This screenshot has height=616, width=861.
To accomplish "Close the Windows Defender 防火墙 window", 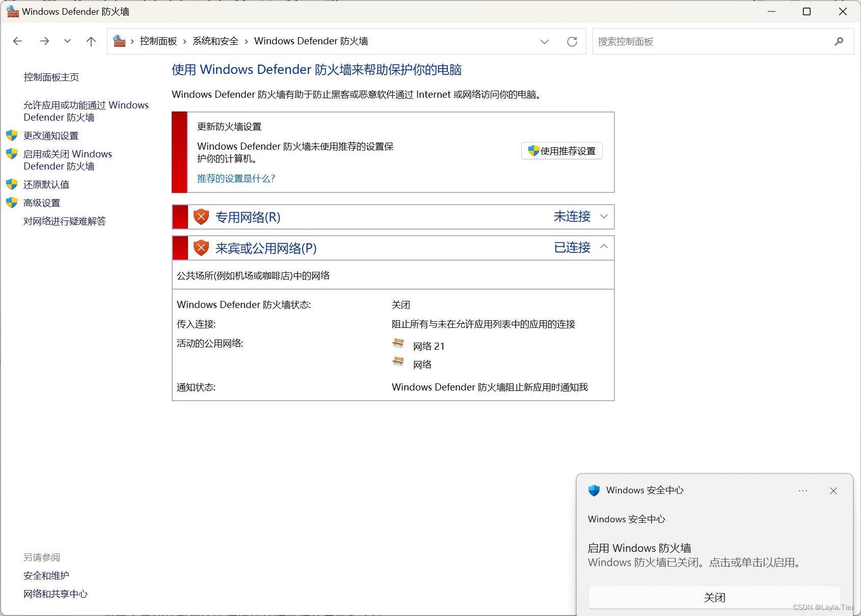I will [x=843, y=11].
